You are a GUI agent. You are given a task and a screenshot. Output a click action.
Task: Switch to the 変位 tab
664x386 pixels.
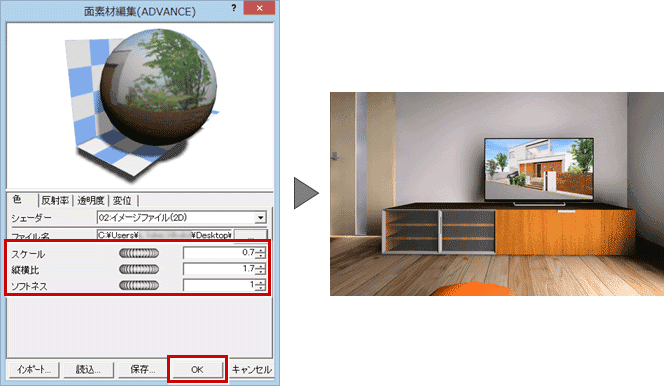pyautogui.click(x=122, y=200)
